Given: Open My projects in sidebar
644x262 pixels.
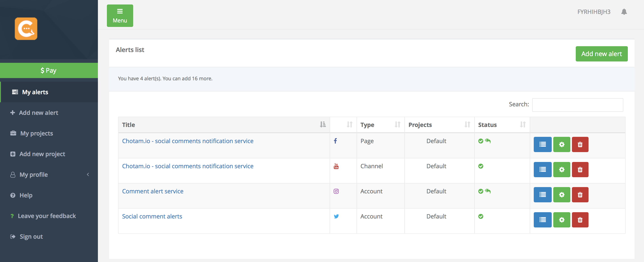Looking at the screenshot, I should (x=37, y=133).
